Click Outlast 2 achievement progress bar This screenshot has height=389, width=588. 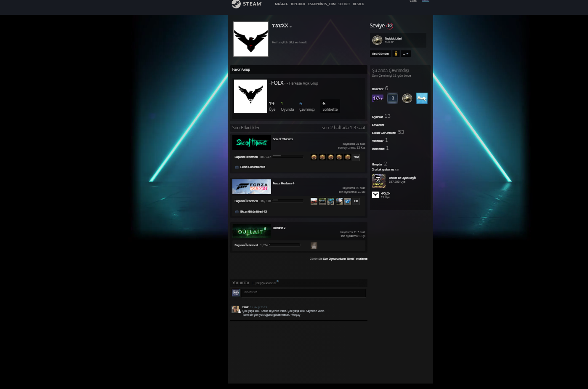[285, 245]
